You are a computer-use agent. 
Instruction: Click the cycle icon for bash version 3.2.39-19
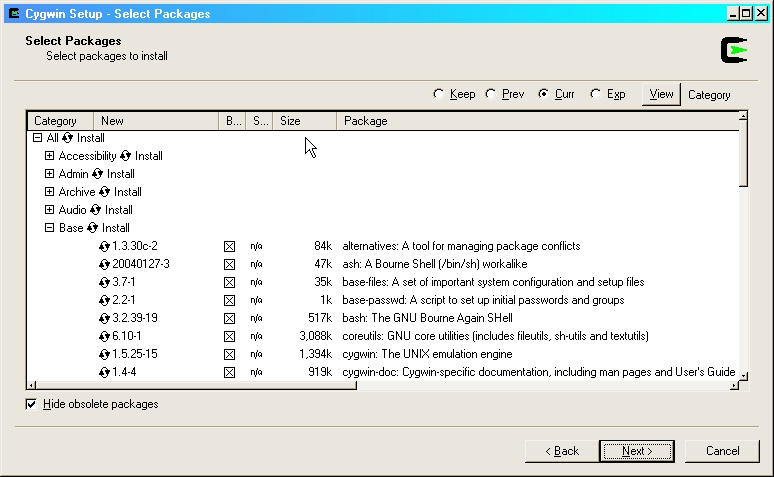pos(104,318)
